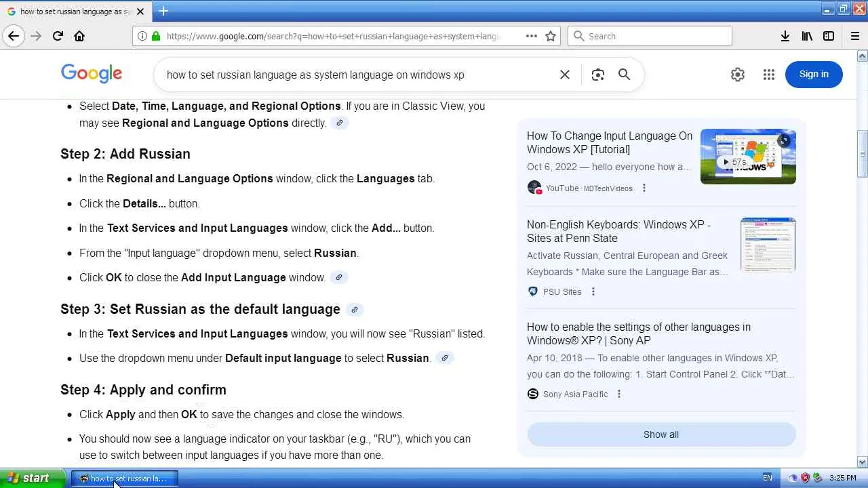Click the 'MDTechVideos' source name
This screenshot has height=488, width=868.
pos(608,188)
